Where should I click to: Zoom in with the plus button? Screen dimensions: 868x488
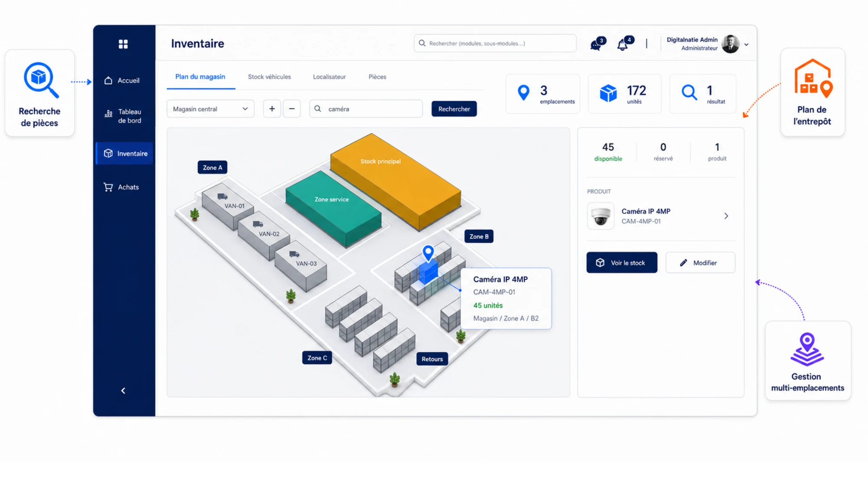click(x=272, y=109)
